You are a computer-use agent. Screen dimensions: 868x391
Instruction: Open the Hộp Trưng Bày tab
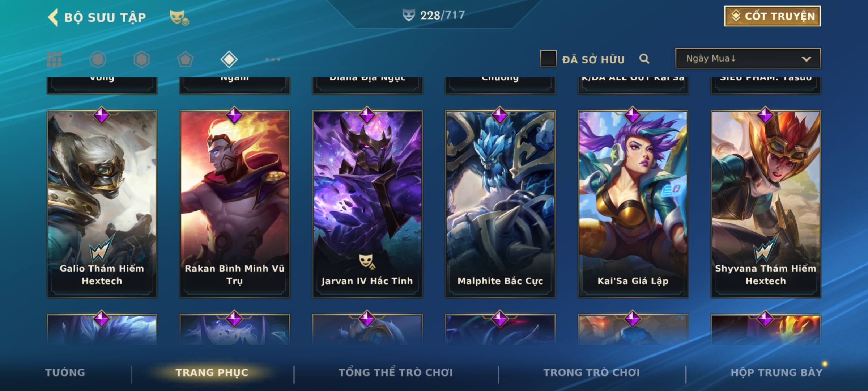[x=776, y=373]
